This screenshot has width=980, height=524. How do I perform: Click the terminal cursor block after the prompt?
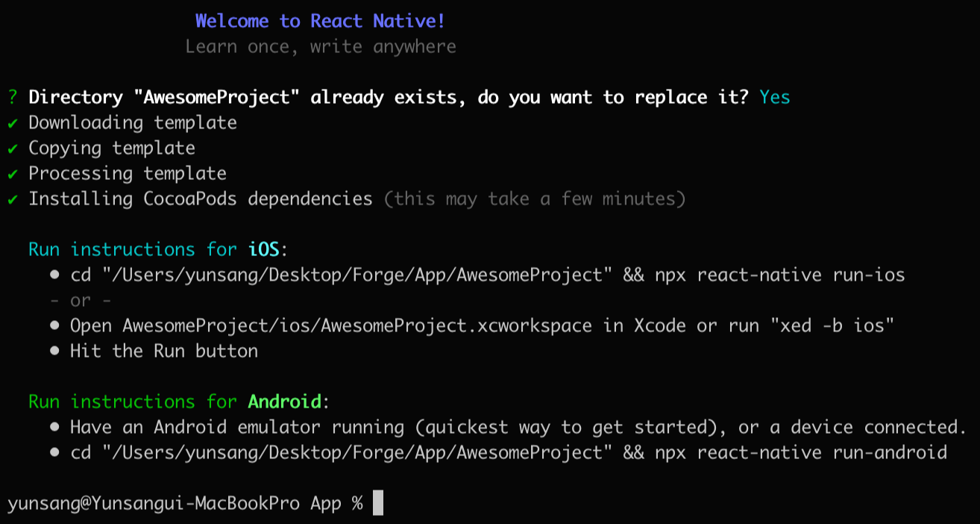(378, 503)
